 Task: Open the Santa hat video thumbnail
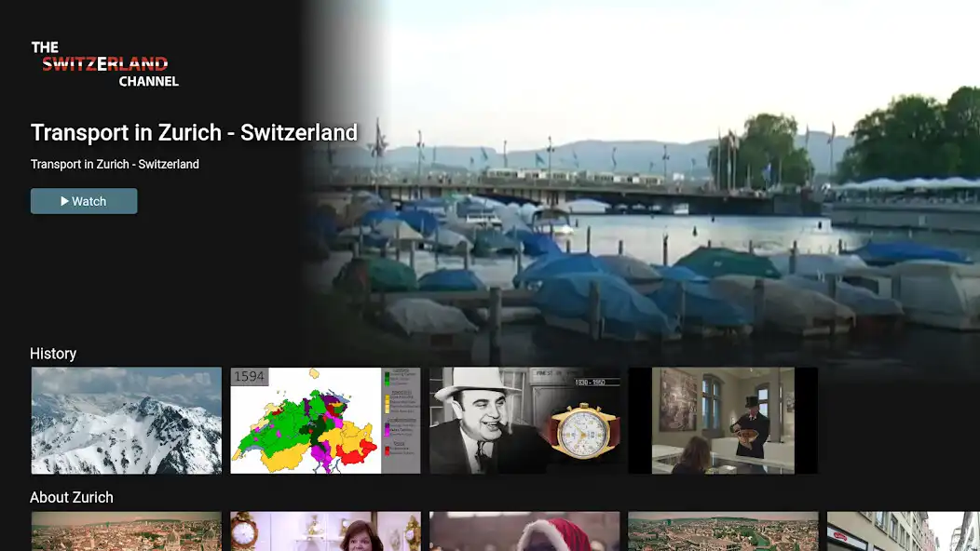[x=524, y=535]
